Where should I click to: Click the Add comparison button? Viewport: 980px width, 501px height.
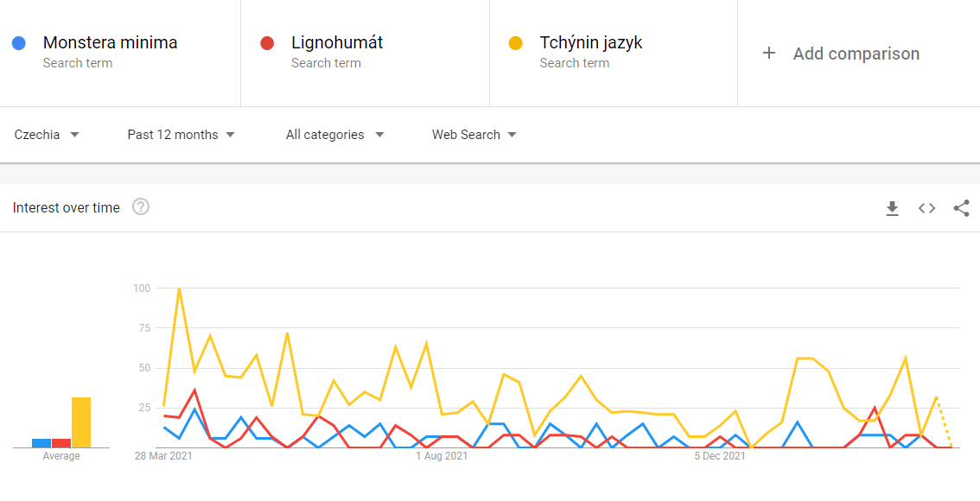tap(856, 54)
